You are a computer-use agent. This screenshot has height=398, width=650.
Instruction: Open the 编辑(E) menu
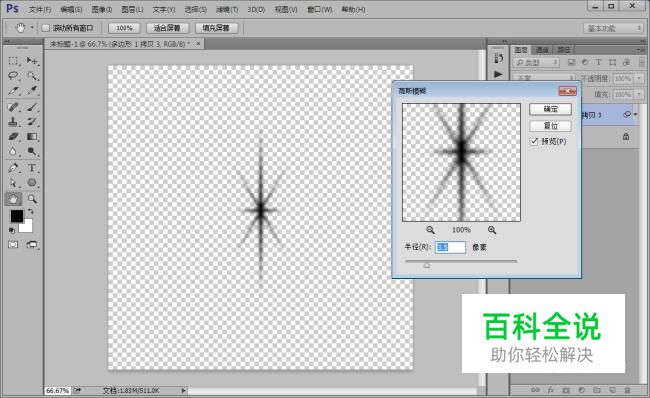coord(71,9)
